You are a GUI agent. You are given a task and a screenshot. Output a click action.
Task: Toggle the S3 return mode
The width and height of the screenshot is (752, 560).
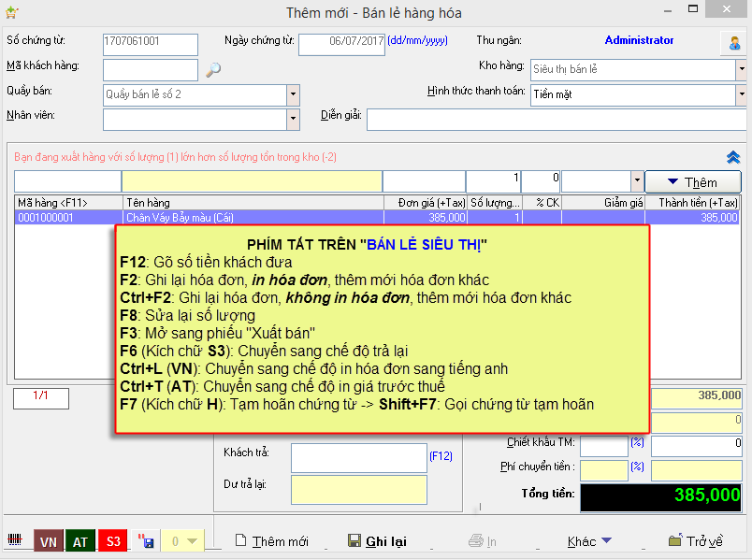coord(113,541)
